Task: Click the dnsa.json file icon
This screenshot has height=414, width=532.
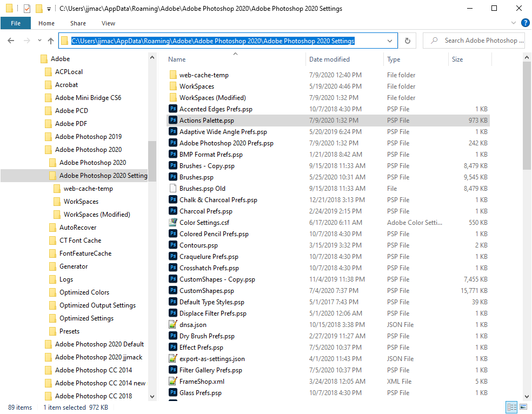Action: [x=173, y=324]
